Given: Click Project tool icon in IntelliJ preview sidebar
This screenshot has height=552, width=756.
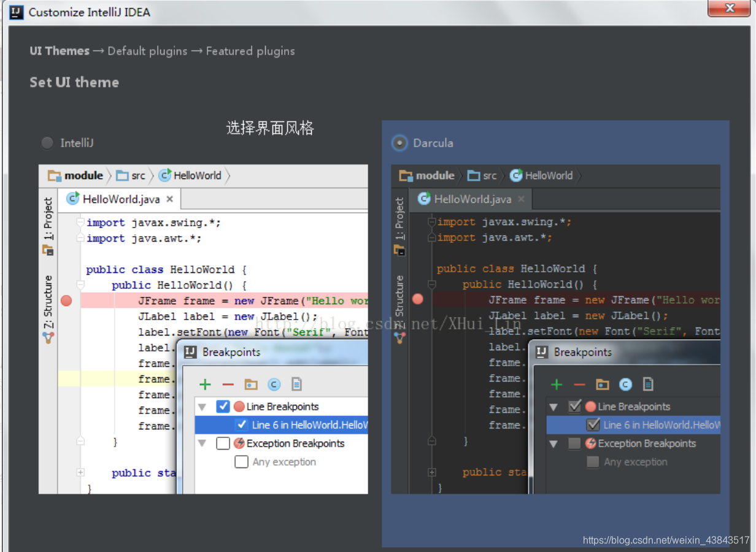Looking at the screenshot, I should click(48, 250).
